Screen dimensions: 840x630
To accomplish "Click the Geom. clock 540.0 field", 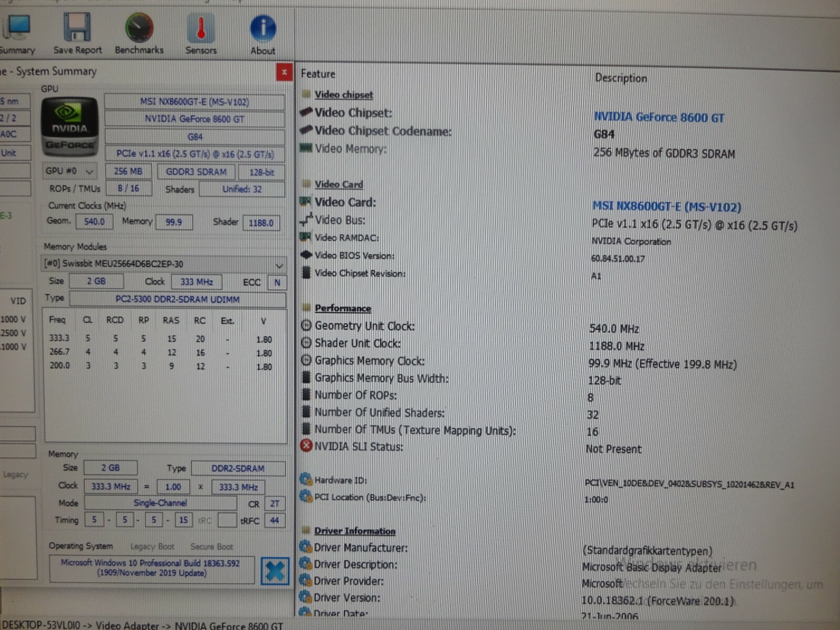I will [94, 222].
